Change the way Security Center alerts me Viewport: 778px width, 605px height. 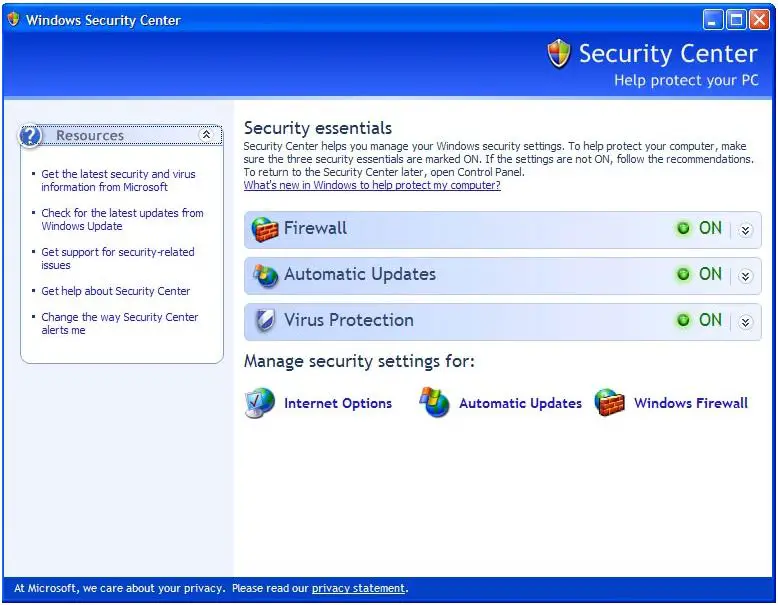pyautogui.click(x=120, y=323)
